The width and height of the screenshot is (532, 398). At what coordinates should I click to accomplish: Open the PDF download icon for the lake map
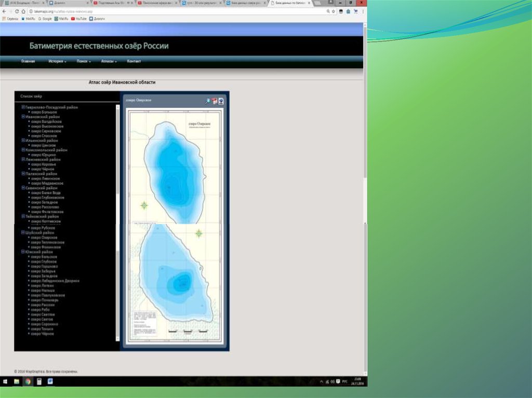coord(215,101)
